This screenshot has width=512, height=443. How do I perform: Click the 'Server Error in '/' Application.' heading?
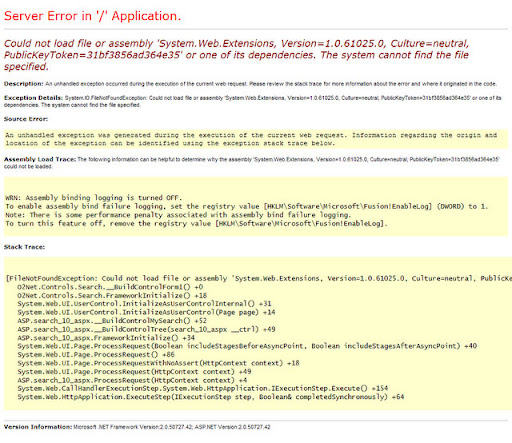(x=92, y=16)
